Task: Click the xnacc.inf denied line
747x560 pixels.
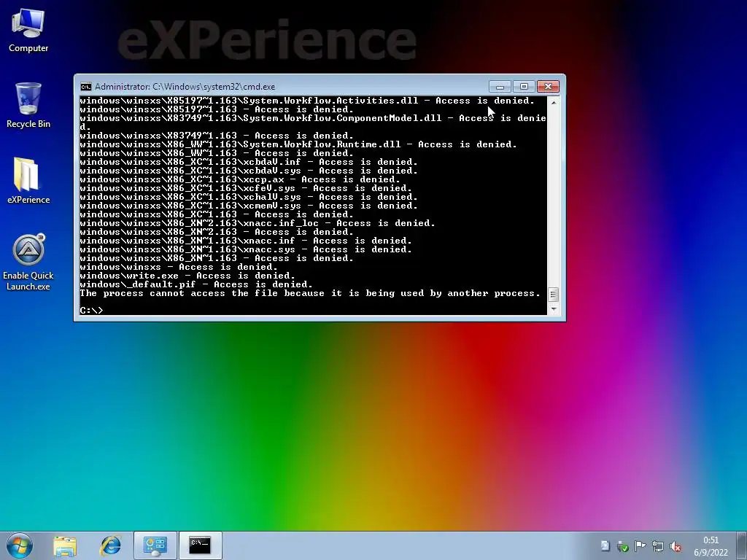Action: 246,241
